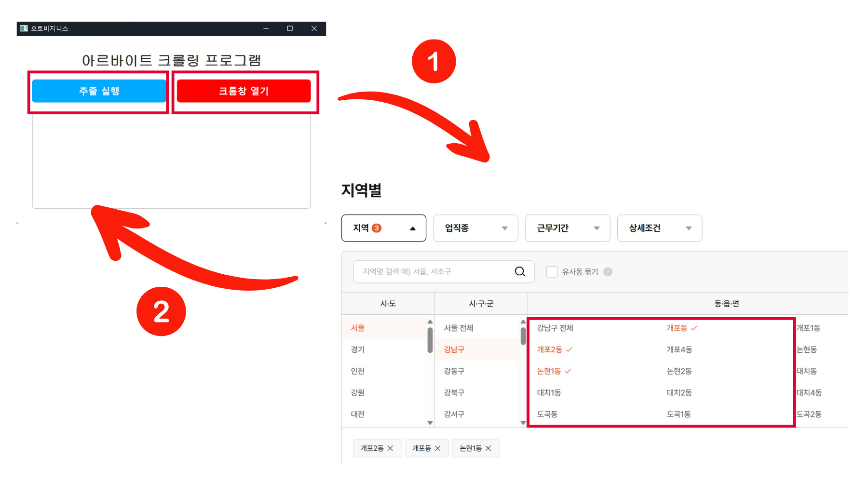Click the search magnifier icon
The image size is (868, 482).
tap(520, 271)
